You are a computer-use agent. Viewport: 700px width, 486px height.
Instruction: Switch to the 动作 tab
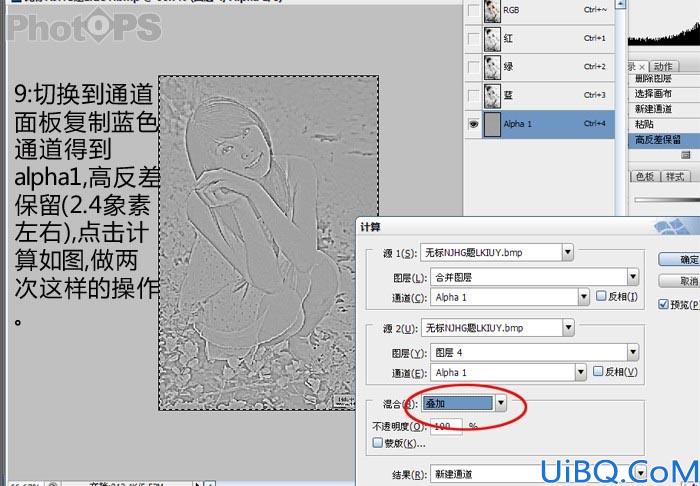click(663, 66)
